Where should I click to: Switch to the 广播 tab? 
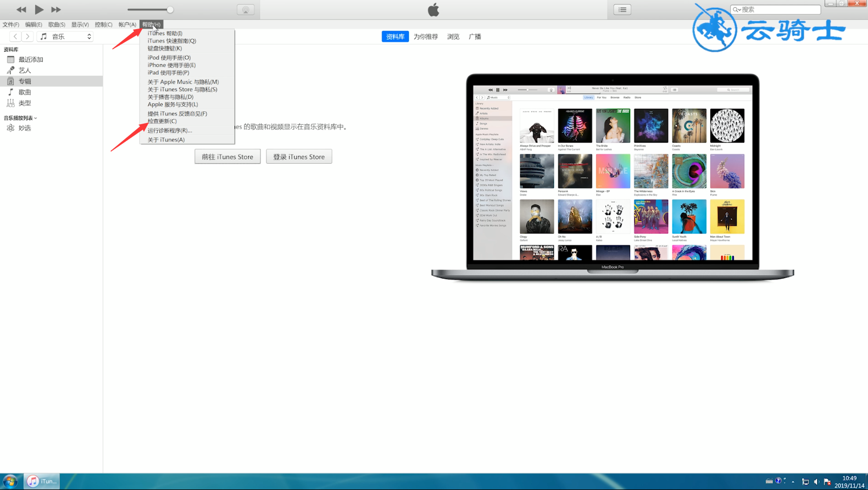coord(475,36)
